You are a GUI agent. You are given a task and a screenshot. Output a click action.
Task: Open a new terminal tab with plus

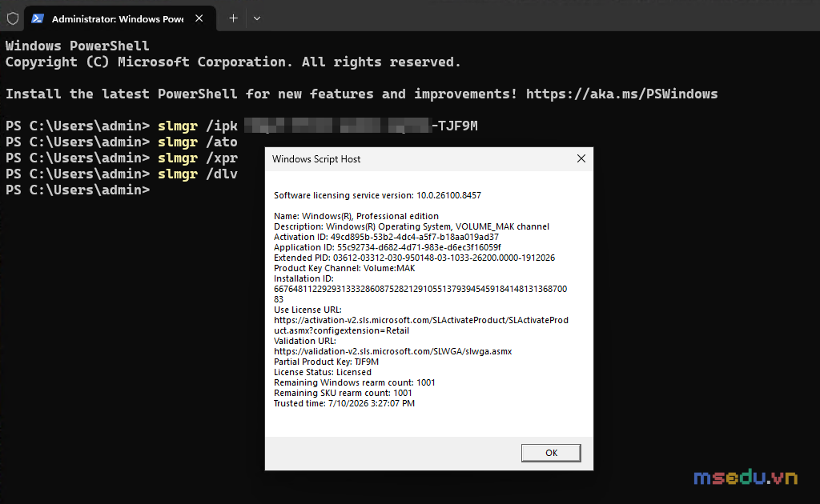click(233, 18)
